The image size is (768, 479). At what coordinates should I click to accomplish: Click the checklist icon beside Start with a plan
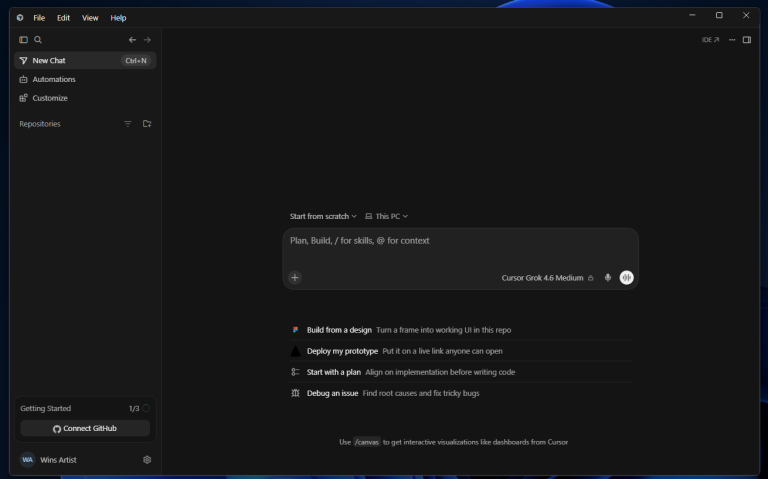click(295, 372)
